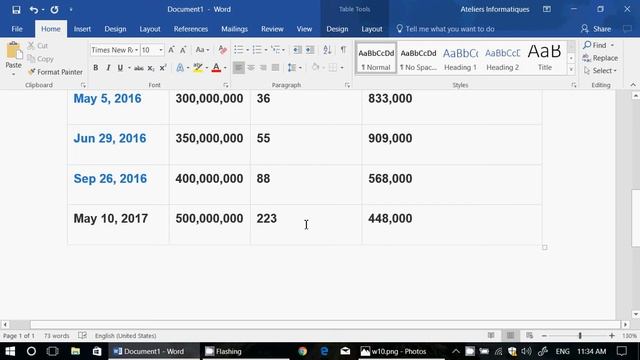This screenshot has width=640, height=360.
Task: Switch to Review tab
Action: (272, 29)
